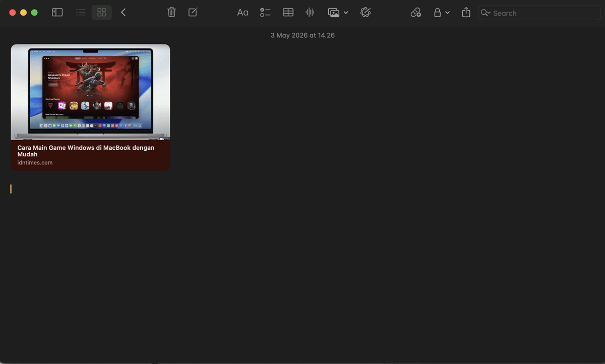The width and height of the screenshot is (605, 364).
Task: Maximize the Notes window
Action: click(34, 13)
